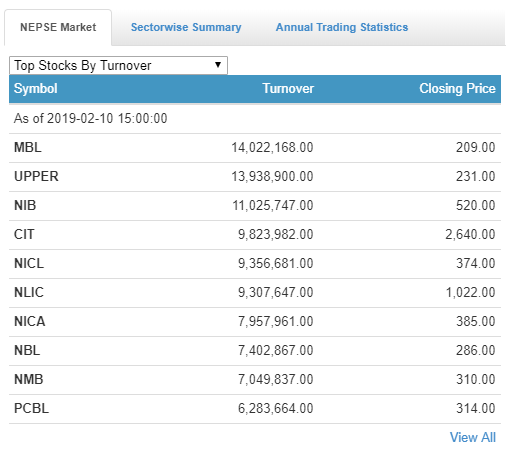Click NIB closing price 520.00
The image size is (510, 453).
(476, 205)
